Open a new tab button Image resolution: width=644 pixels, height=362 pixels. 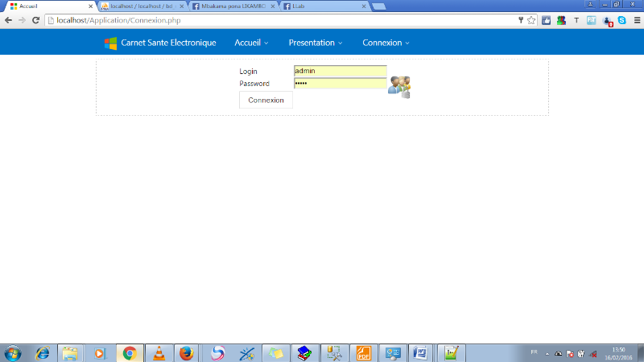[x=378, y=6]
